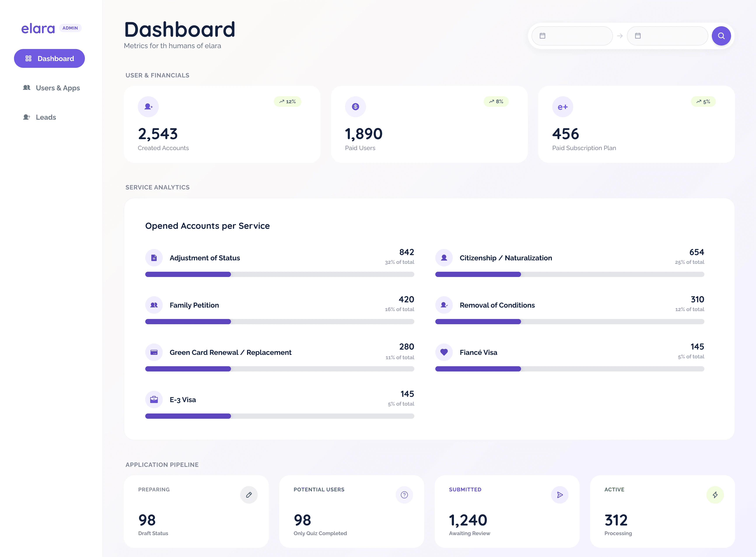Click the elara logo

(x=38, y=29)
